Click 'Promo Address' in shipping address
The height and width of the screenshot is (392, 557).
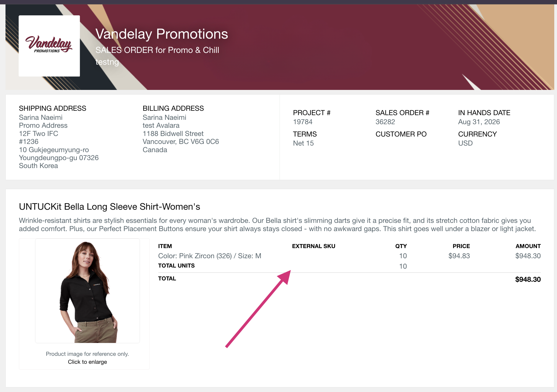[43, 125]
